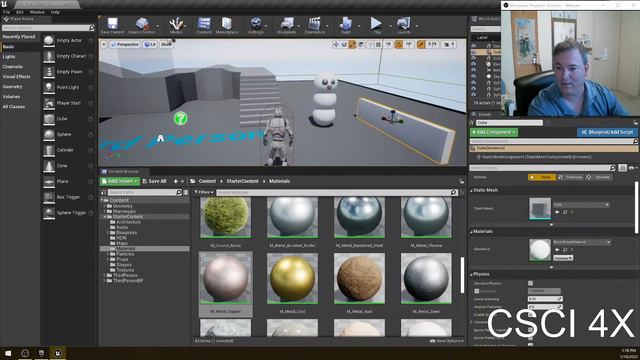Click StarterContent in breadcrumb path
Image resolution: width=640 pixels, height=360 pixels.
coord(242,181)
